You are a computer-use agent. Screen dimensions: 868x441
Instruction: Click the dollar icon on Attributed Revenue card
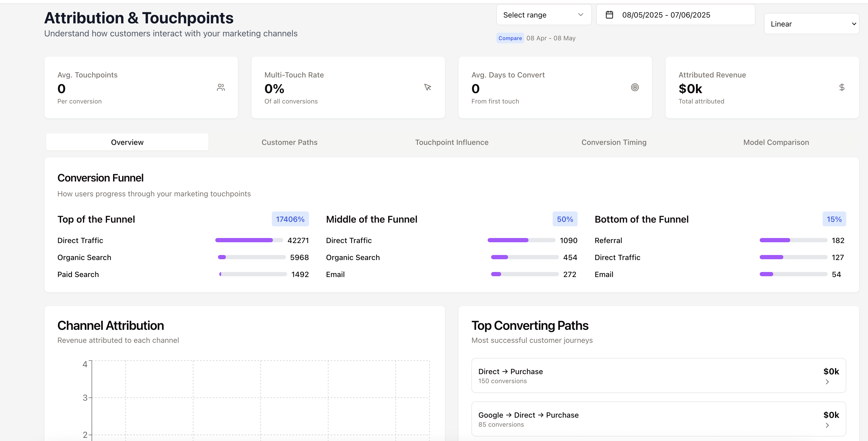[842, 87]
